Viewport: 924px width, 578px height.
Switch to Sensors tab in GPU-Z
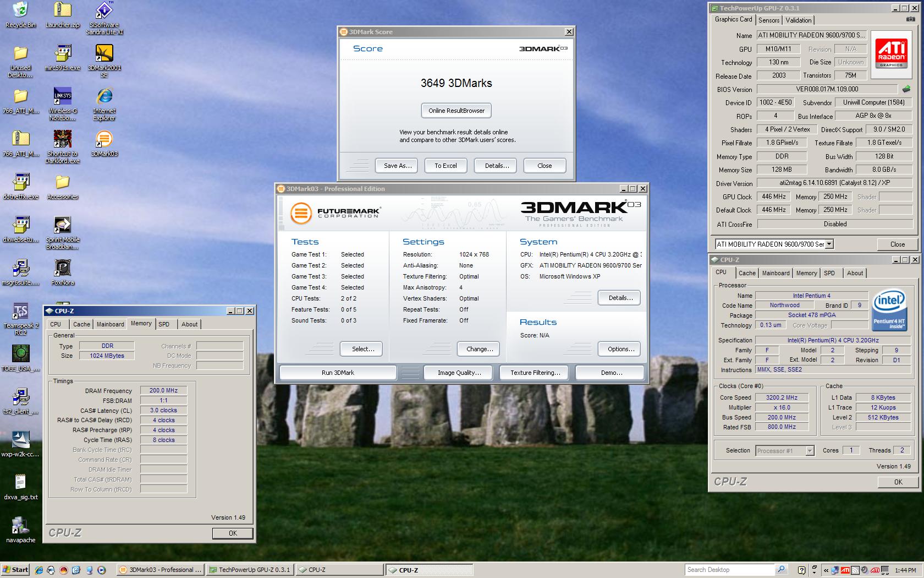point(768,20)
